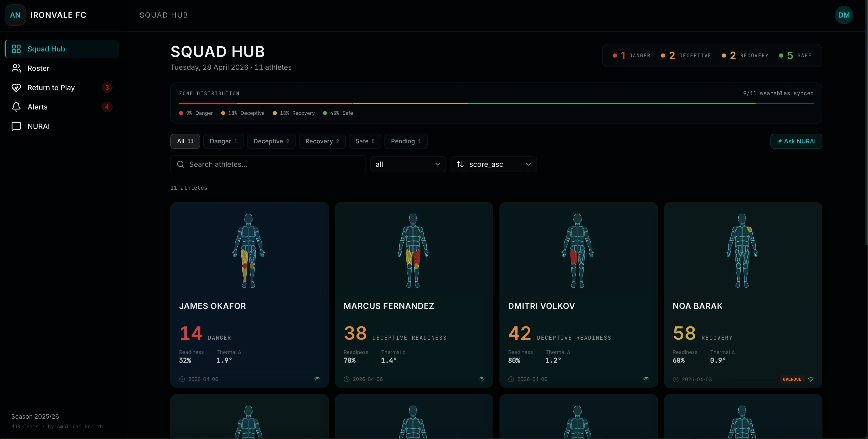Viewport: 868px width, 439px height.
Task: Filter athletes by Pending status
Action: click(x=406, y=141)
